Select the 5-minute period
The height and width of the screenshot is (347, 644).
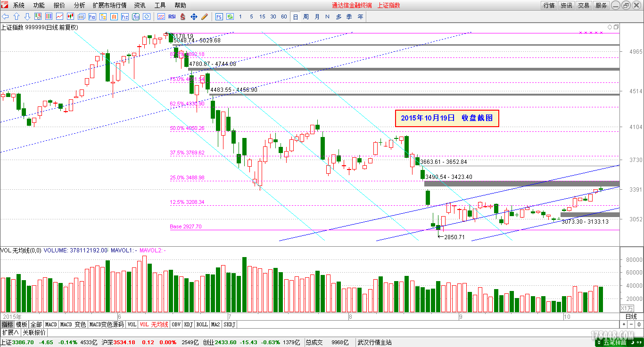(251, 16)
